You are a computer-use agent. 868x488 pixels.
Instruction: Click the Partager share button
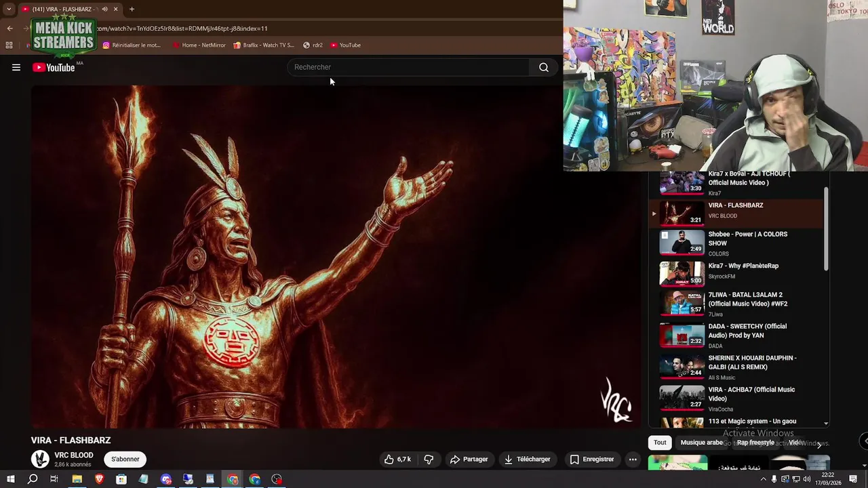tap(469, 459)
